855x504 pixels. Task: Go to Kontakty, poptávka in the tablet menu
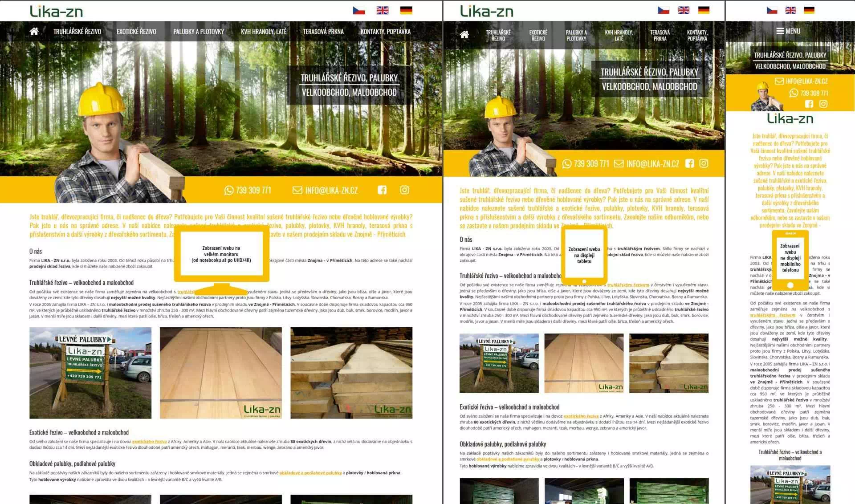click(697, 35)
